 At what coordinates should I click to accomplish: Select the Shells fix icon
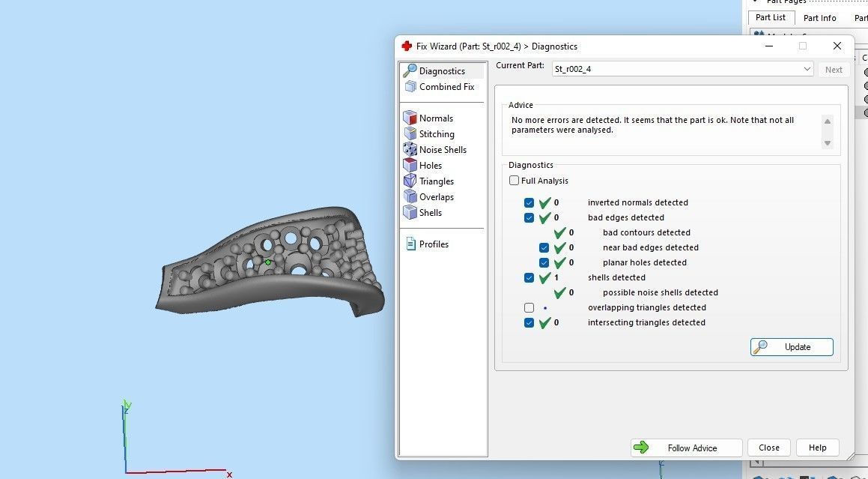click(x=410, y=212)
